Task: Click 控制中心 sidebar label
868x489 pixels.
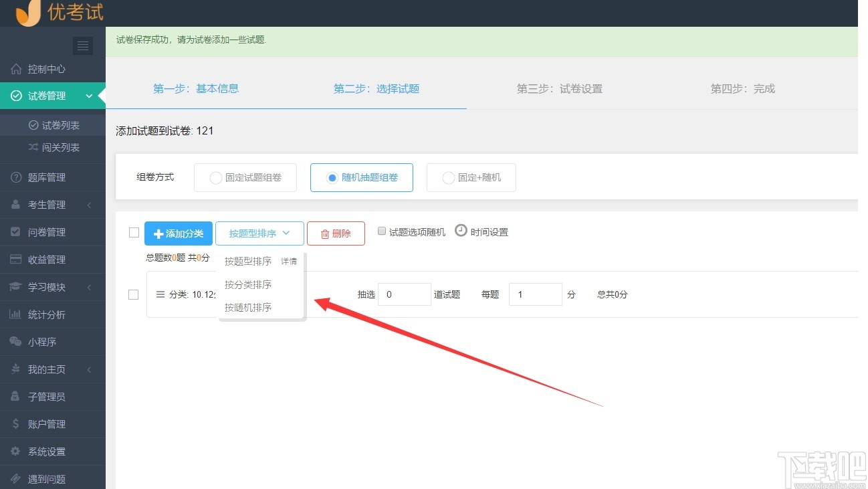Action: click(47, 69)
